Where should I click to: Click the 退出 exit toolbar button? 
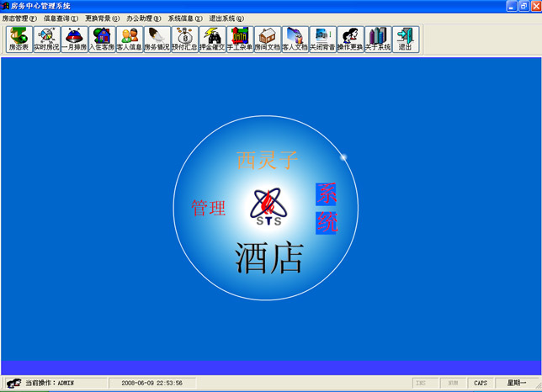click(405, 39)
